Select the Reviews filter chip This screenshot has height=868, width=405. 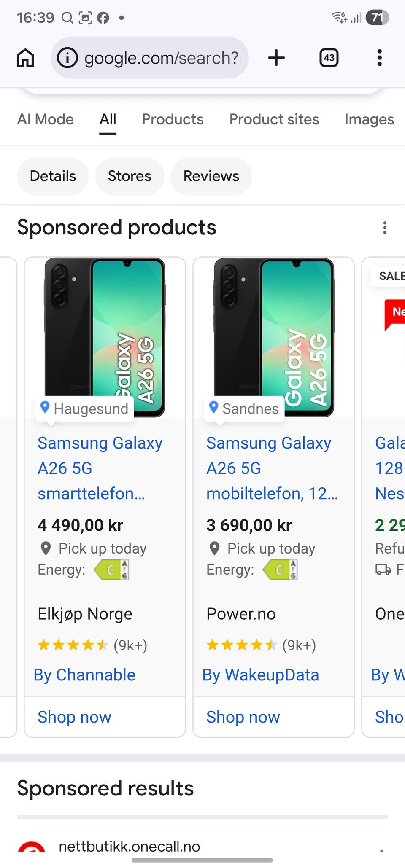click(211, 176)
